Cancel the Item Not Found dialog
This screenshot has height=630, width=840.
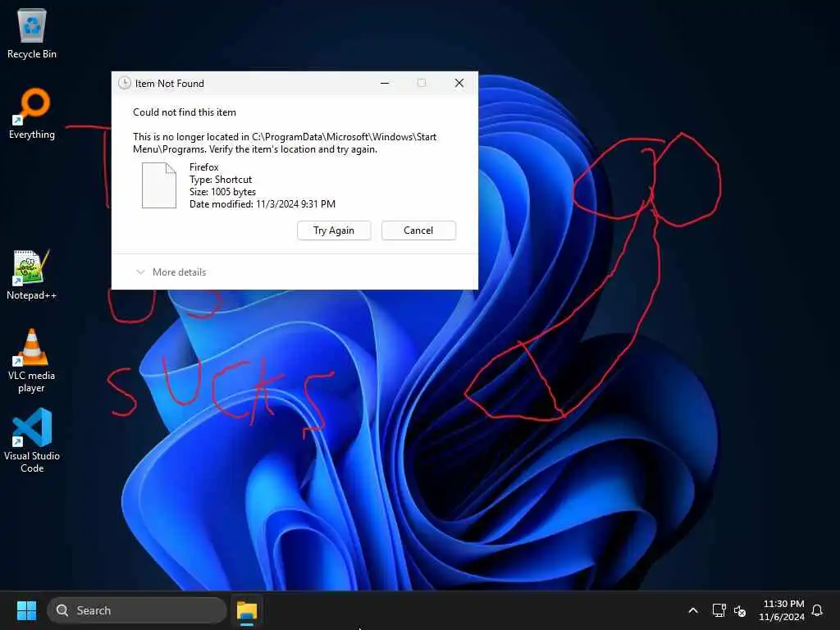click(x=418, y=231)
